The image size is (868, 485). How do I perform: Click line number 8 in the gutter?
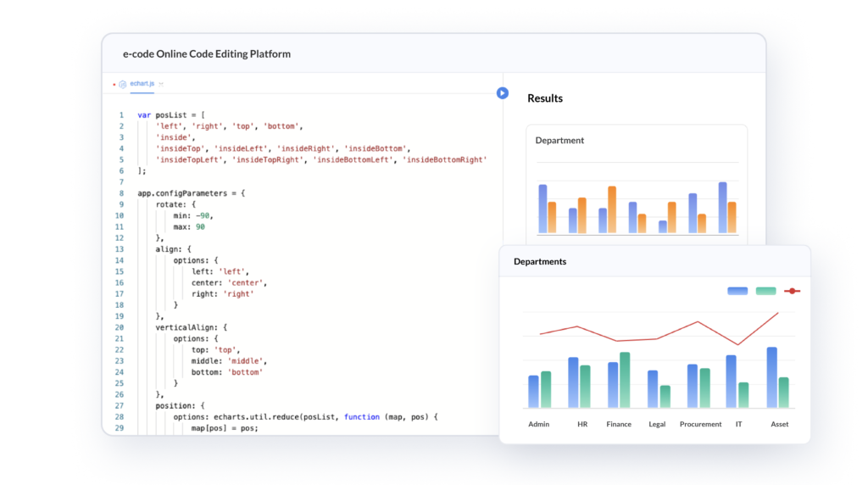tap(120, 193)
